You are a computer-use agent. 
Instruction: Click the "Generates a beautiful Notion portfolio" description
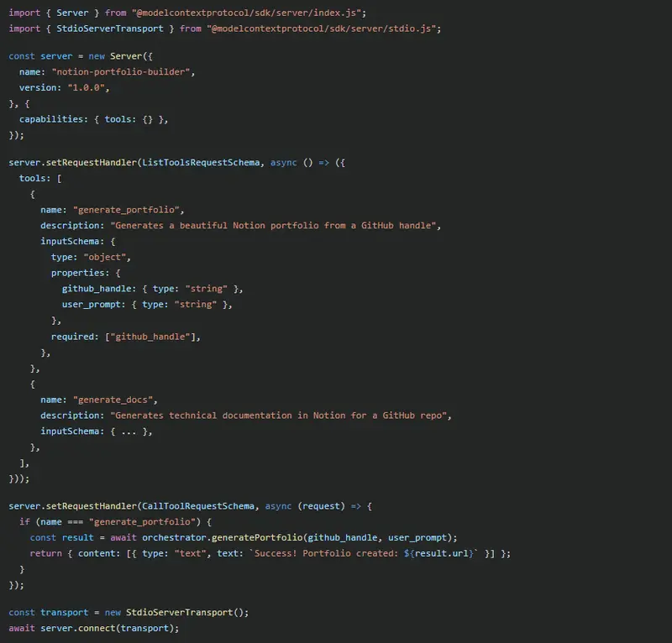coord(273,226)
